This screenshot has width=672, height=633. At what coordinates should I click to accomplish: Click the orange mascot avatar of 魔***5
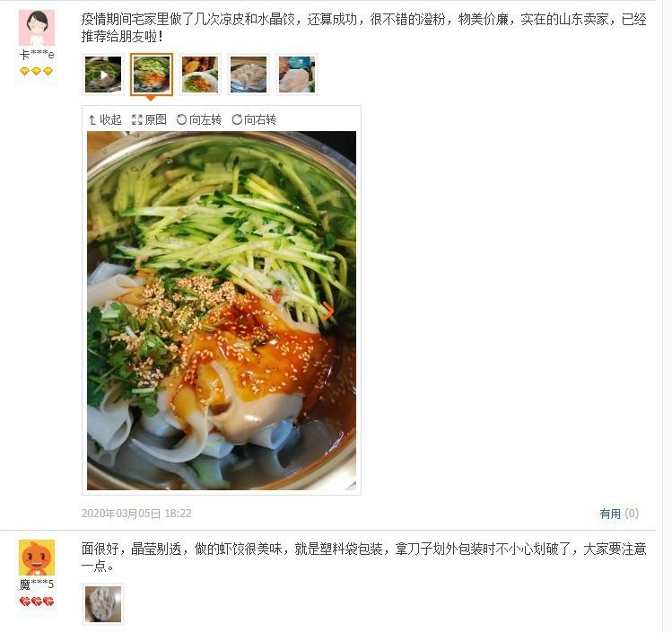(x=37, y=558)
